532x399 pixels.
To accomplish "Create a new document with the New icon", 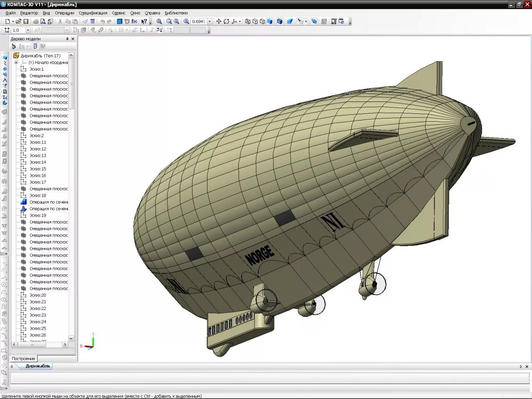I will 7,21.
